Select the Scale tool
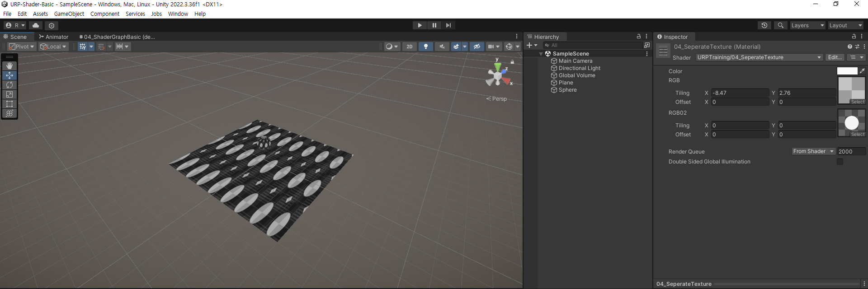 9,94
